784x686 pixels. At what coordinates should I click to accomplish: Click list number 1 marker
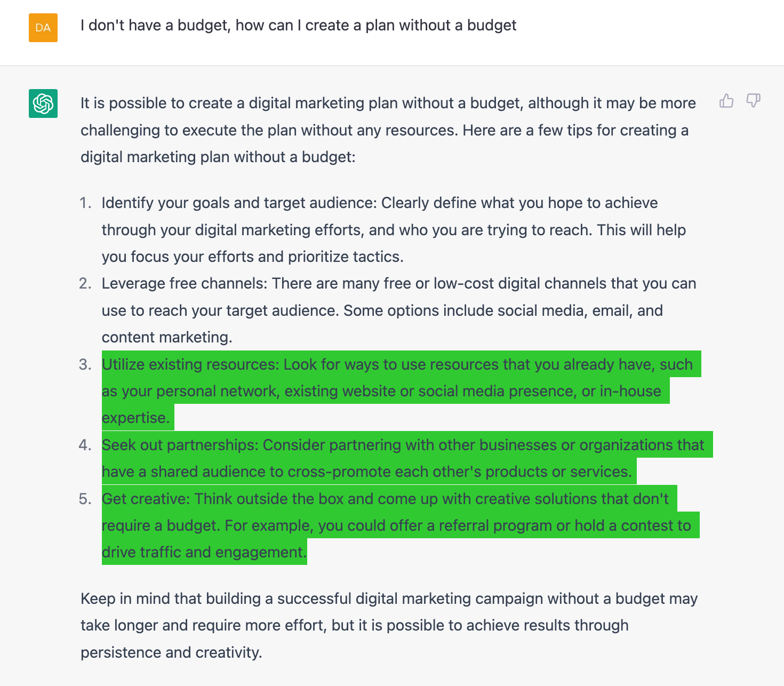pos(85,203)
